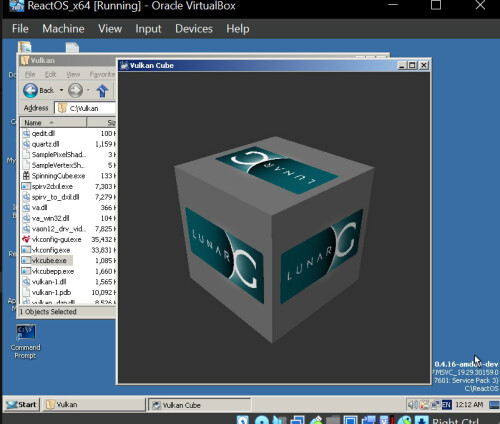Open the VirtualBox Machine menu
The image size is (500, 424).
tap(63, 29)
